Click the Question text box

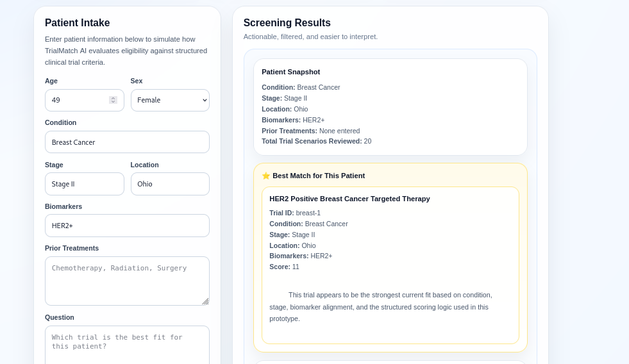[x=127, y=345]
